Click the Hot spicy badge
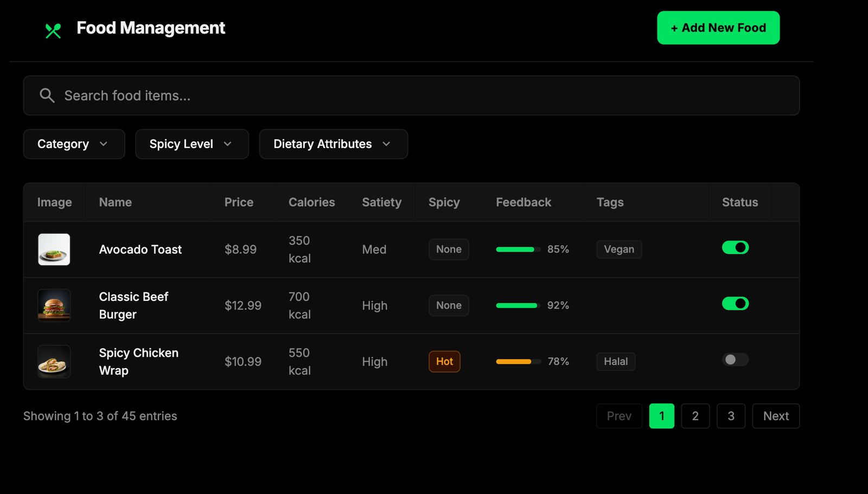This screenshot has width=868, height=494. click(x=444, y=362)
